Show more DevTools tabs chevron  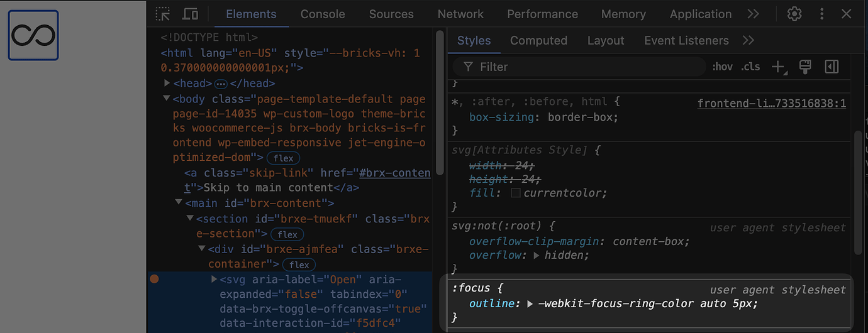tap(753, 14)
